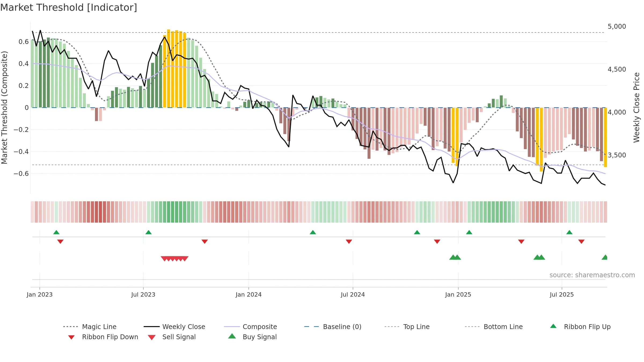
Task: Click the yellow bars near Jan 2025 trough
Action: click(x=455, y=137)
